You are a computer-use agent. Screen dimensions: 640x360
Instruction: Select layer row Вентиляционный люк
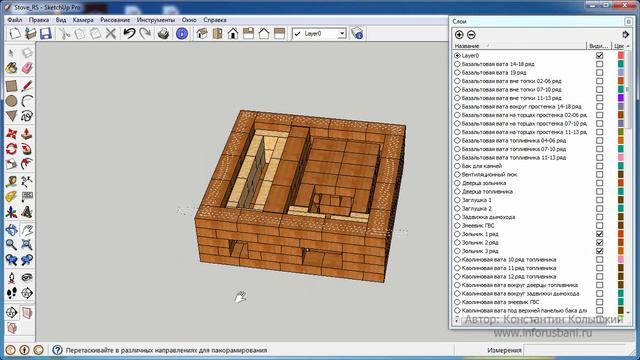(489, 174)
